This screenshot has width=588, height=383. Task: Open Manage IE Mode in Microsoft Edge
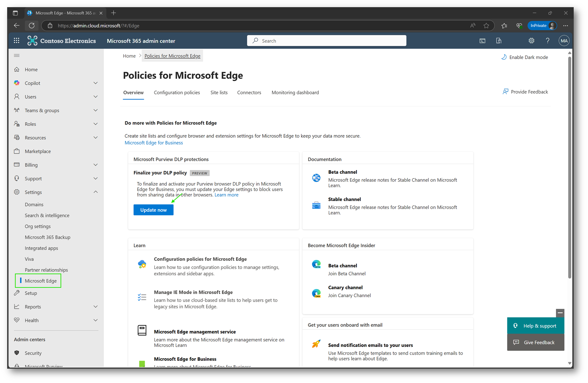point(193,292)
